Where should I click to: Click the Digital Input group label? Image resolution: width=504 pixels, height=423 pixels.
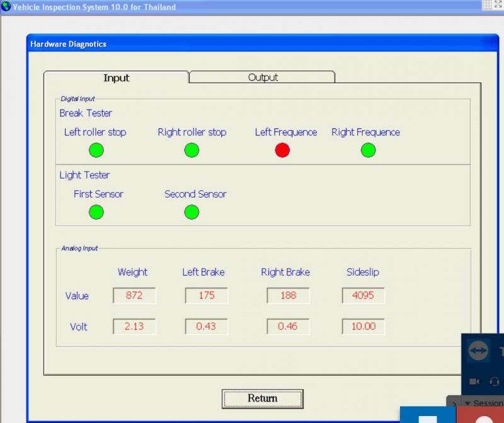[x=77, y=99]
